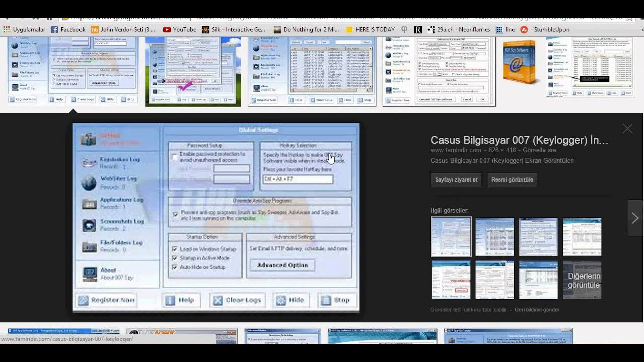The image size is (644, 362).
Task: Open the Silk – Interactive Ge... bookmark
Action: (x=233, y=30)
